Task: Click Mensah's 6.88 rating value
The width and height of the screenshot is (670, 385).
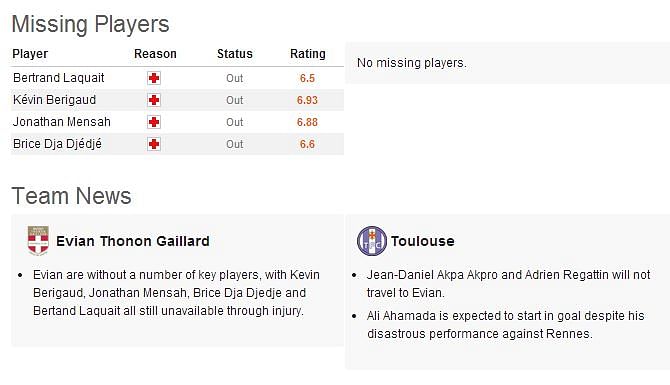Action: click(307, 122)
